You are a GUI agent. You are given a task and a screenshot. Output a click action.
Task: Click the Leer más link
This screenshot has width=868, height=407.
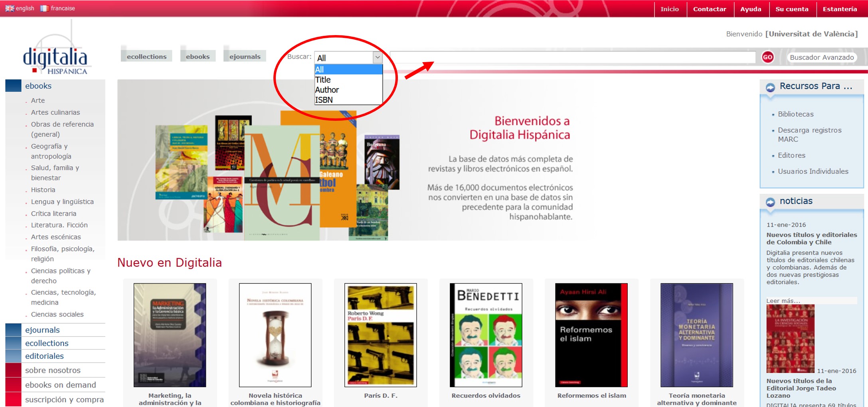783,301
